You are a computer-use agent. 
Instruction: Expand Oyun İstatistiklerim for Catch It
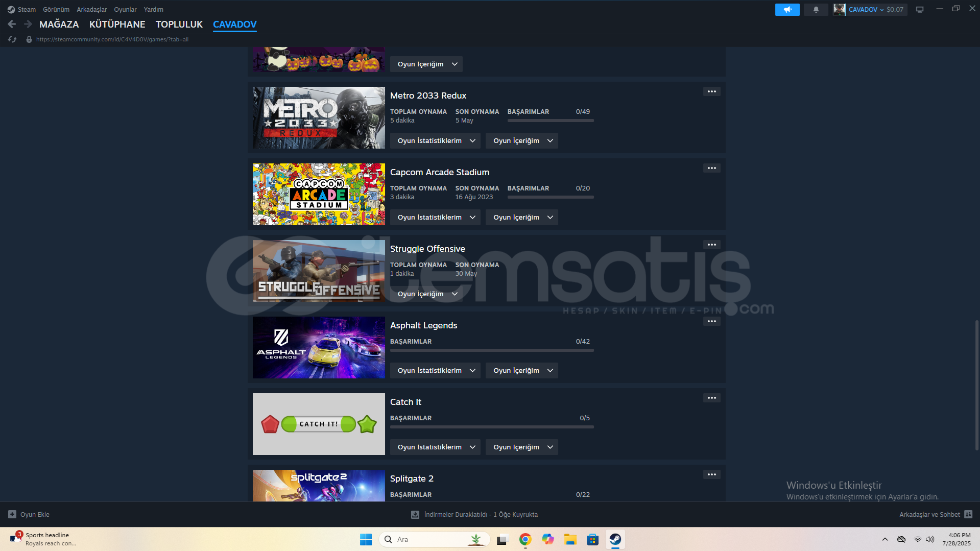[435, 447]
